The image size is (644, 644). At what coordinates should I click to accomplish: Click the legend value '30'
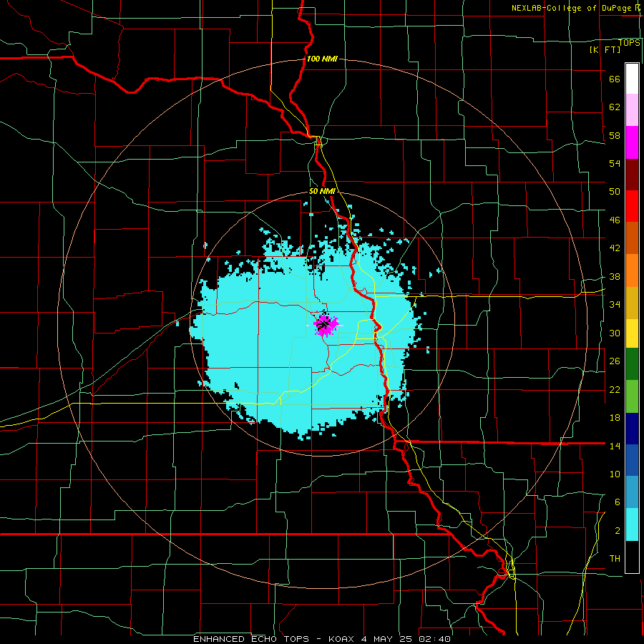tap(615, 333)
